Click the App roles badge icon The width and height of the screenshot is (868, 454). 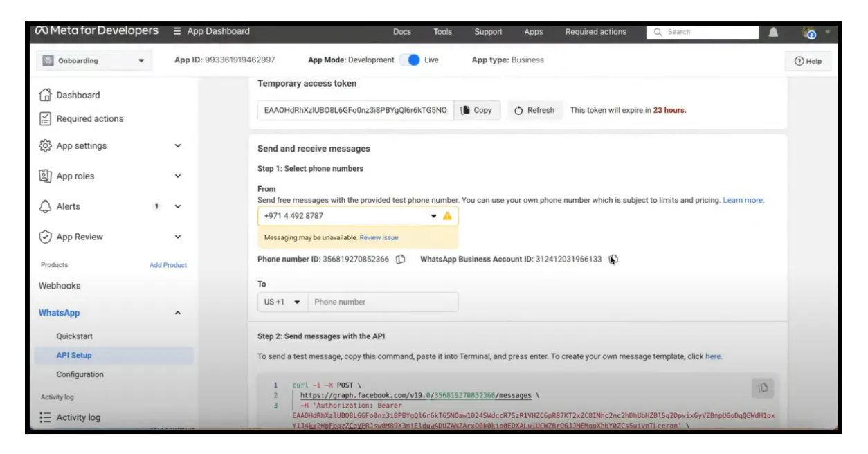pyautogui.click(x=46, y=176)
